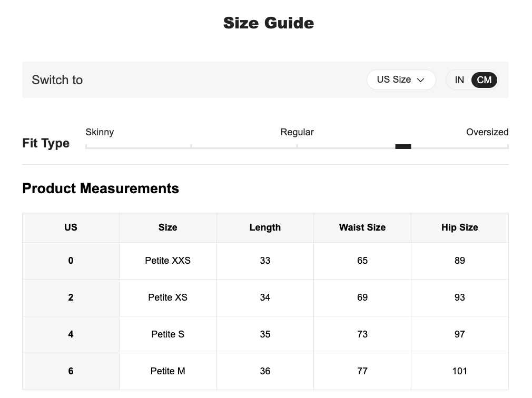The height and width of the screenshot is (398, 532).
Task: Select CM measurement unit
Action: [484, 80]
